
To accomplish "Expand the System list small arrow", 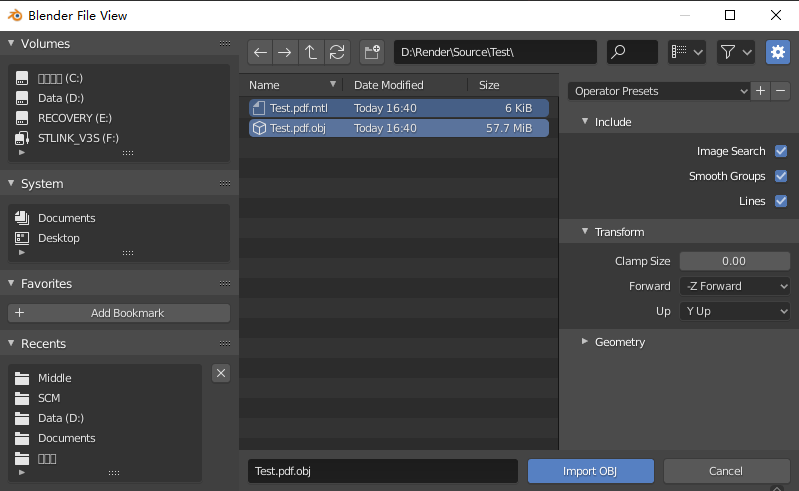I will (x=21, y=252).
